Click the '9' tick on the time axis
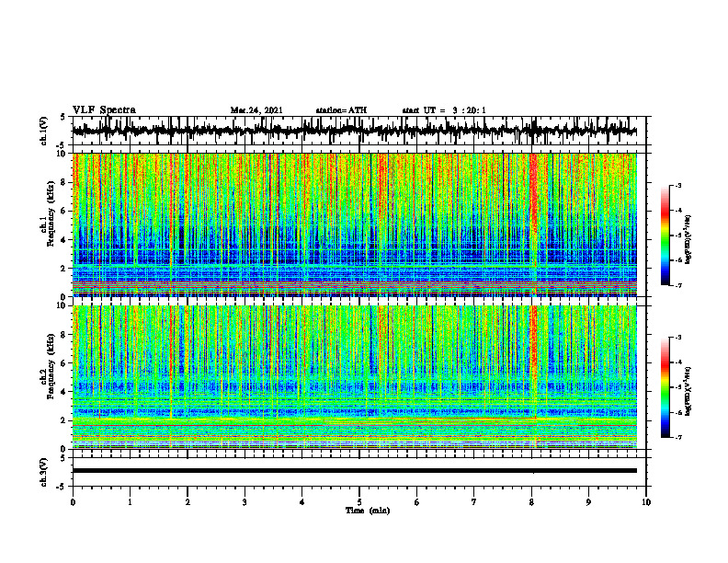Viewport: 728px width, 563px height. pyautogui.click(x=588, y=502)
